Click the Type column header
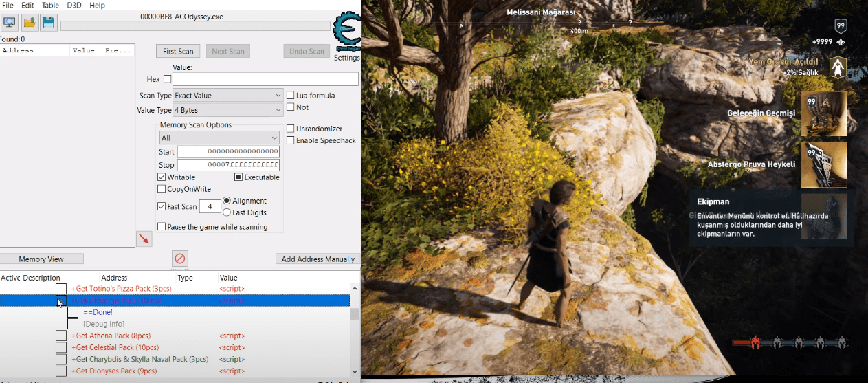Image resolution: width=868 pixels, height=383 pixels. [x=186, y=278]
